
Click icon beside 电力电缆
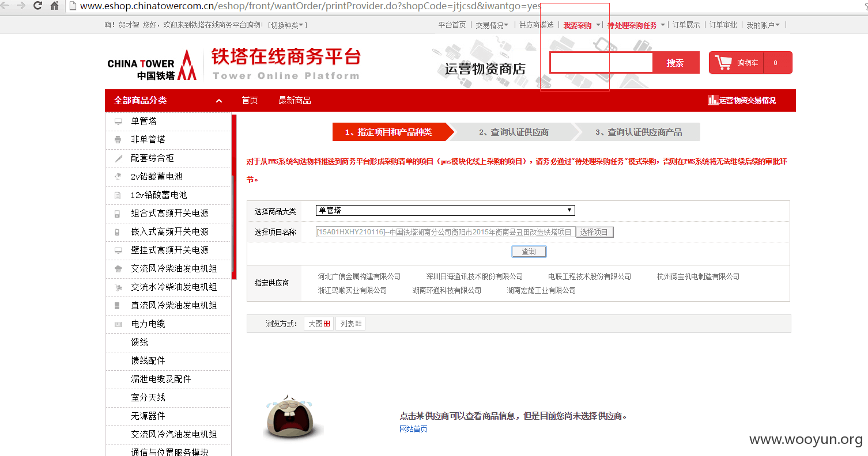click(118, 324)
